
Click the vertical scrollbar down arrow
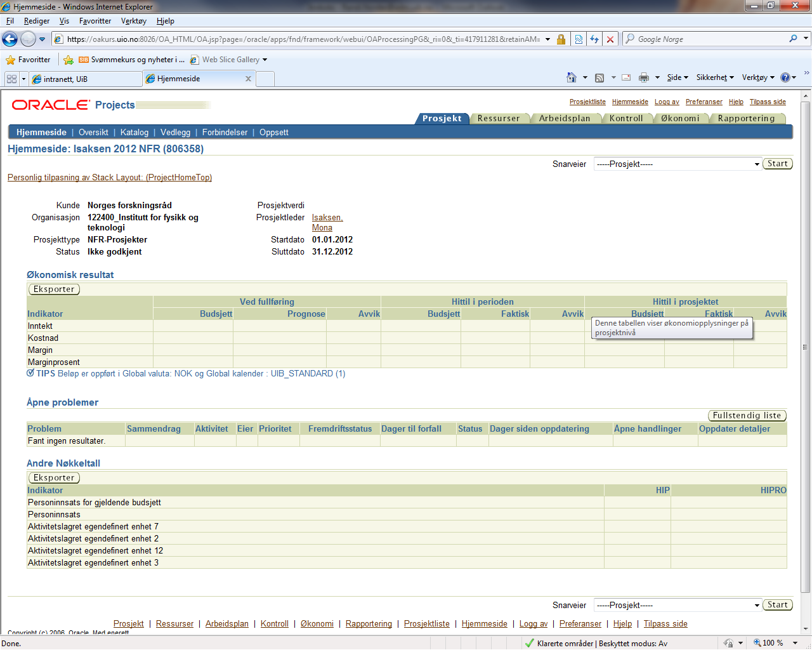(806, 628)
